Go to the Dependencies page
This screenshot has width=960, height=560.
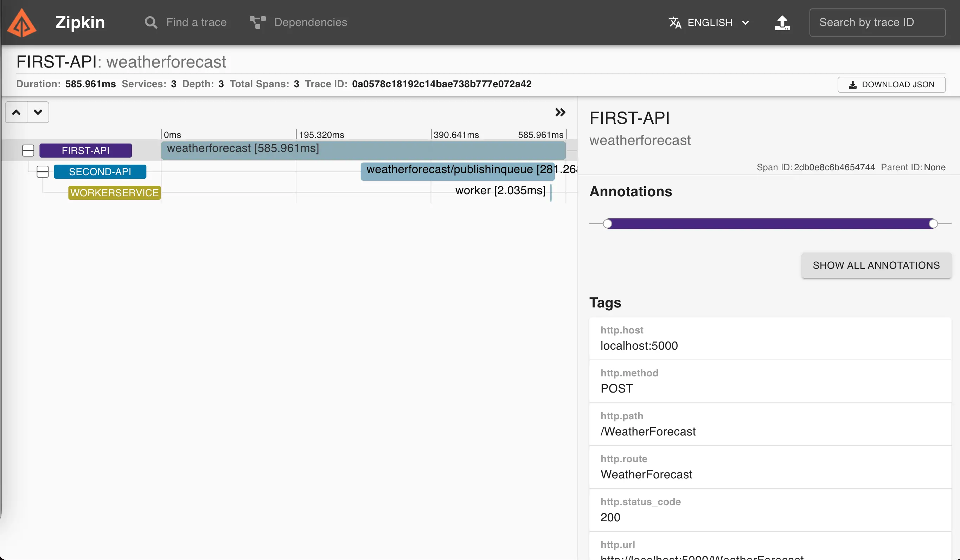coord(310,23)
